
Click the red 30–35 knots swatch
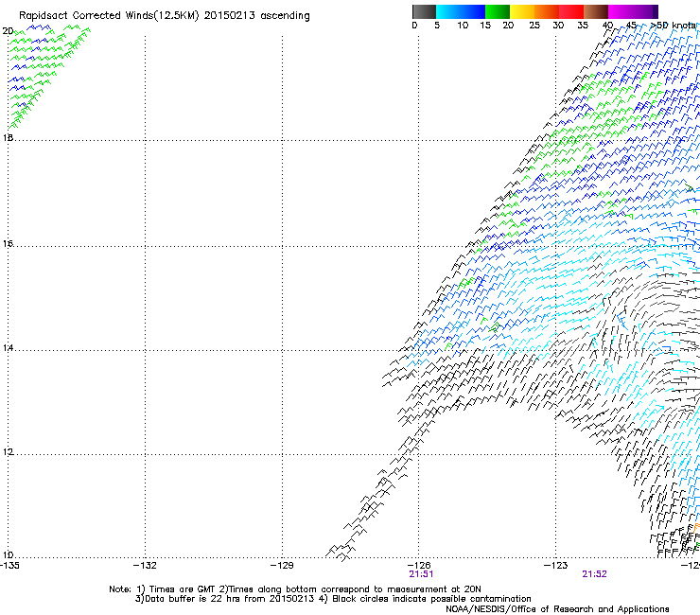(x=571, y=11)
